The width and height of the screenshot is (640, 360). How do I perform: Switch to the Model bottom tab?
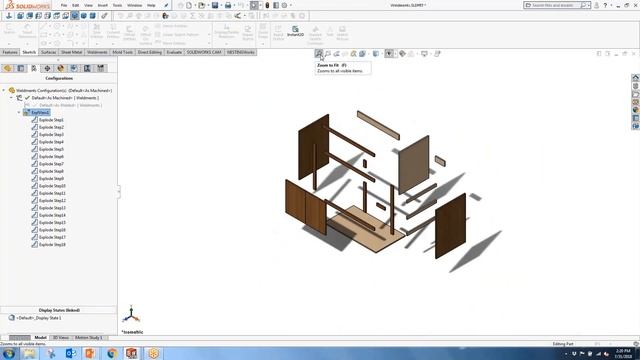coord(40,338)
